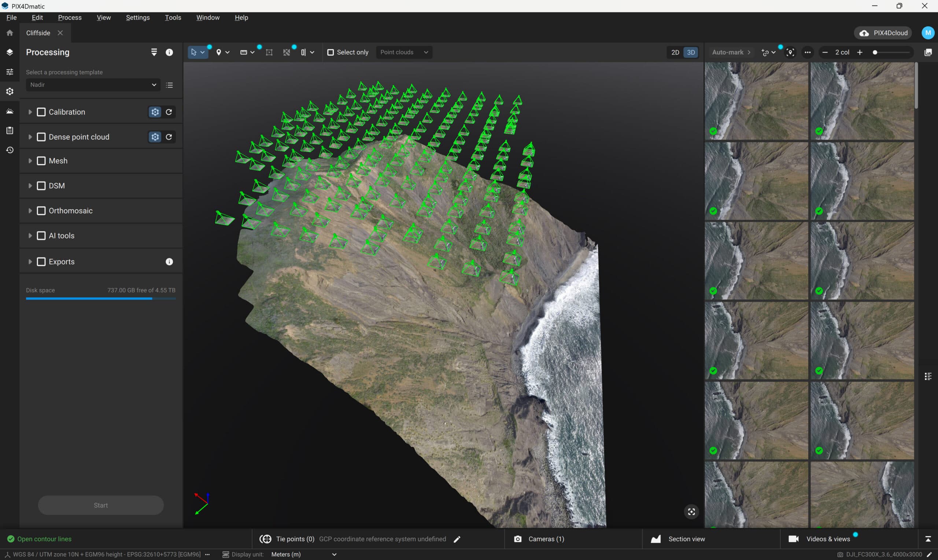Enable the Calibration checkbox
The height and width of the screenshot is (560, 938).
(41, 112)
